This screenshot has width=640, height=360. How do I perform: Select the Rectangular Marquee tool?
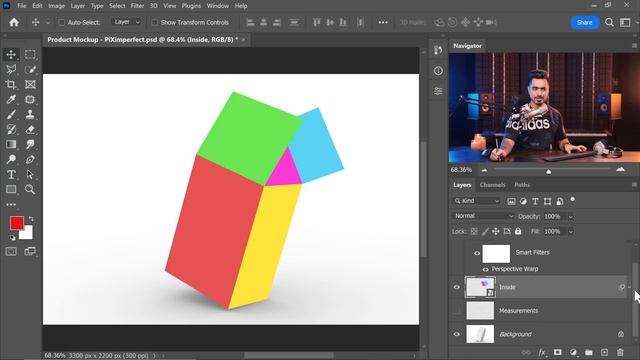coord(30,54)
